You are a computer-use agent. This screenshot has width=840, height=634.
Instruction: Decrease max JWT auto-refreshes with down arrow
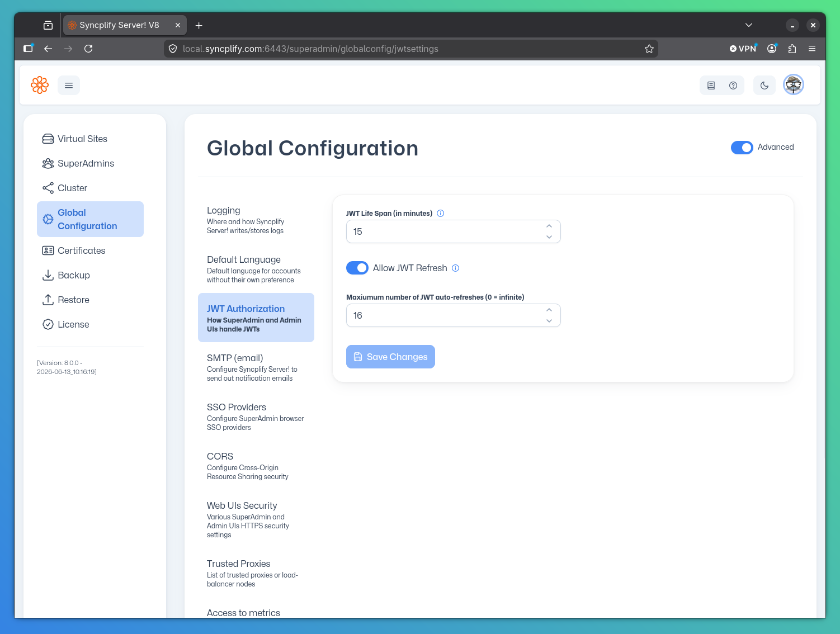(x=549, y=321)
